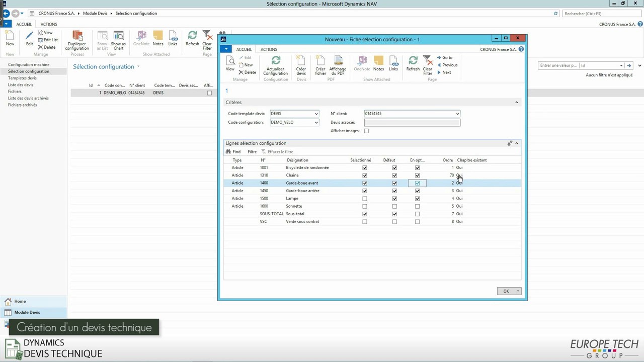Click Clear Filter in dialog ribbon
Viewport: 644px width, 362px height.
coord(428,65)
